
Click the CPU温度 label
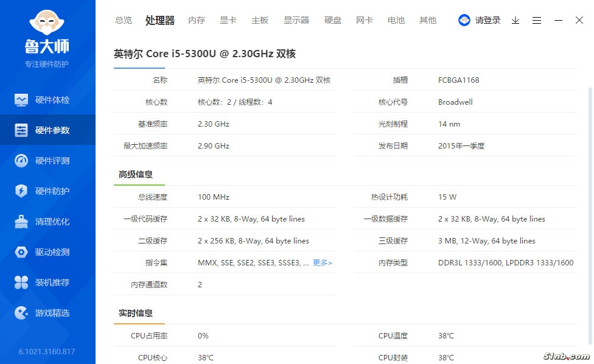tap(393, 335)
